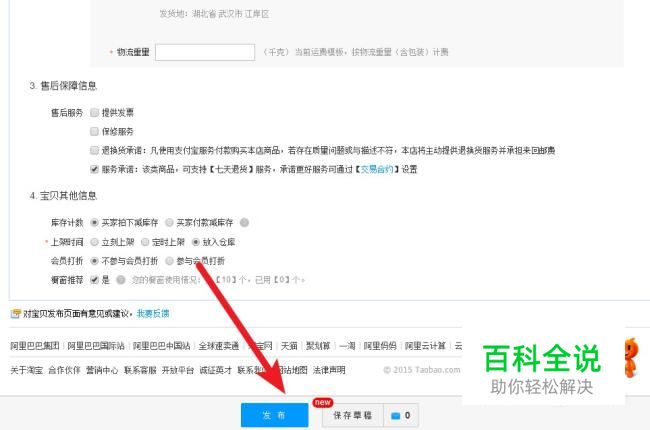Select 放入仓库 radio button
Image resolution: width=650 pixels, height=430 pixels.
point(196,242)
